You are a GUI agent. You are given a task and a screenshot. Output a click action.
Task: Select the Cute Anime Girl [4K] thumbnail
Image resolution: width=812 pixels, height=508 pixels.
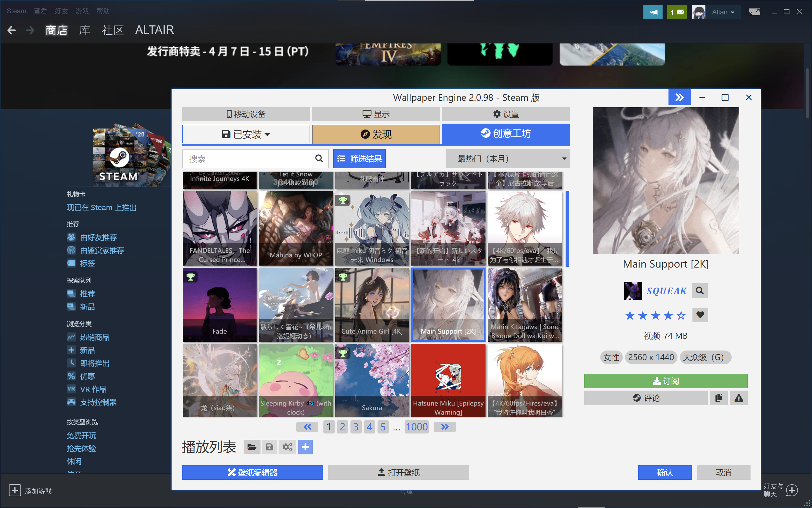point(372,305)
